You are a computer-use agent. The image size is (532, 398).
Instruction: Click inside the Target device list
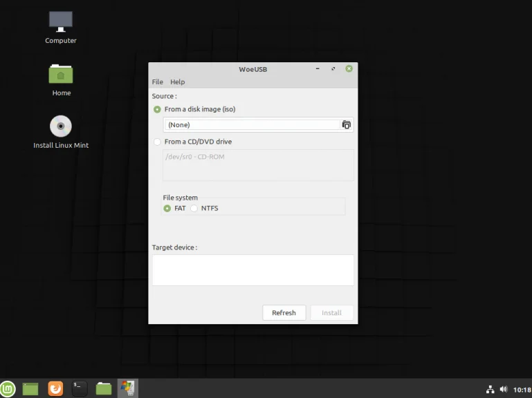tap(253, 269)
